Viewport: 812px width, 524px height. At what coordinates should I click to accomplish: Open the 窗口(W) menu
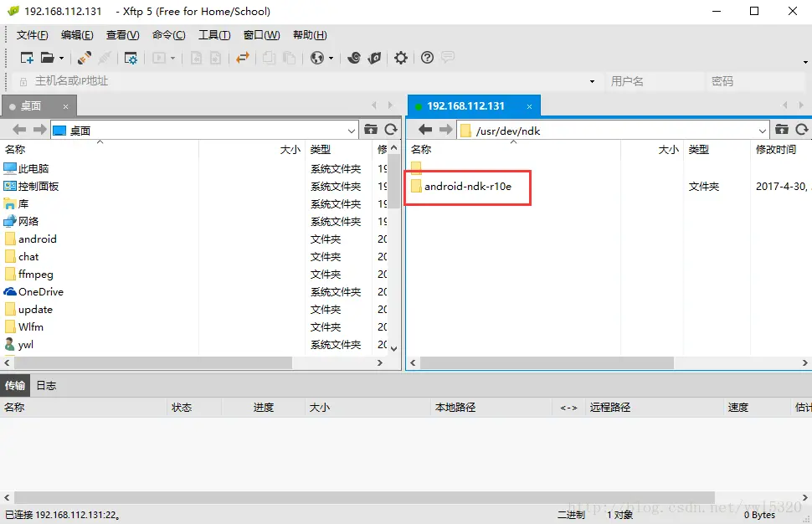tap(261, 34)
